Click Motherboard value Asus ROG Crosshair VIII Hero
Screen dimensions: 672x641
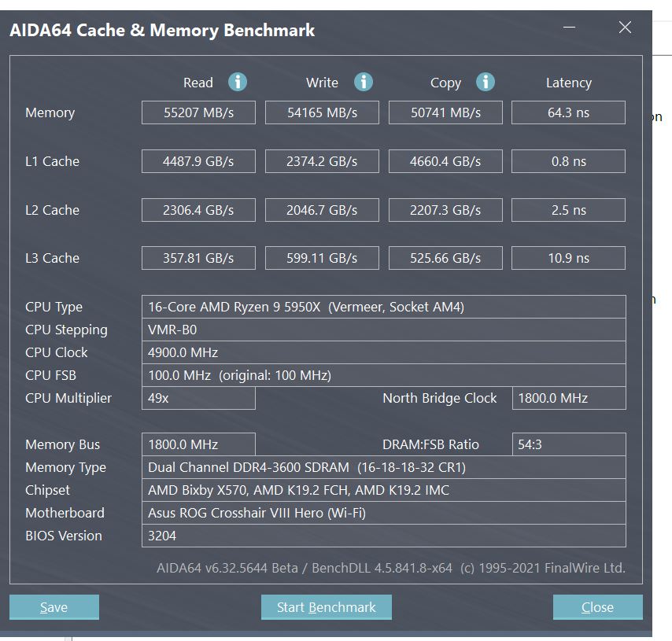pos(383,513)
